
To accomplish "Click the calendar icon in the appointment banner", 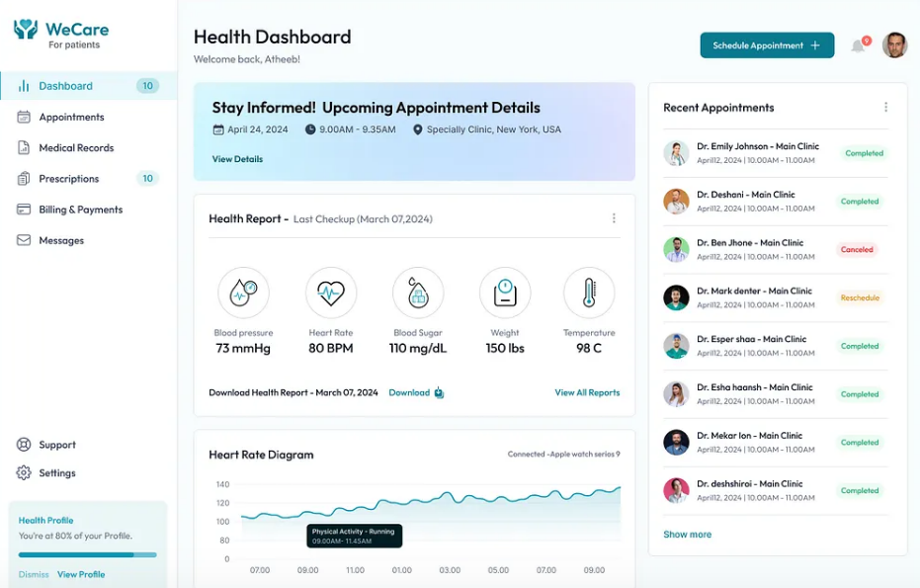I will [x=217, y=129].
